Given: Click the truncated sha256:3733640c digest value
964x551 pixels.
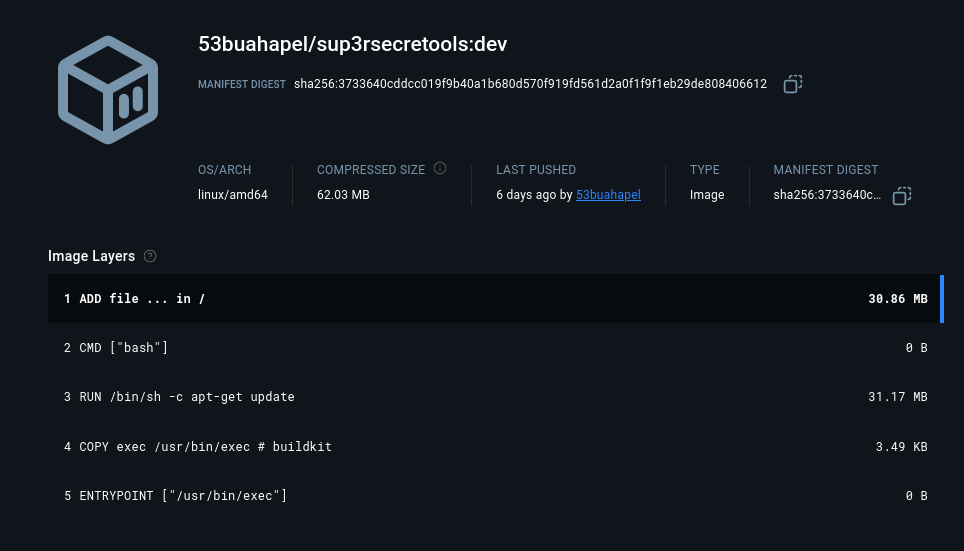Looking at the screenshot, I should pyautogui.click(x=827, y=195).
